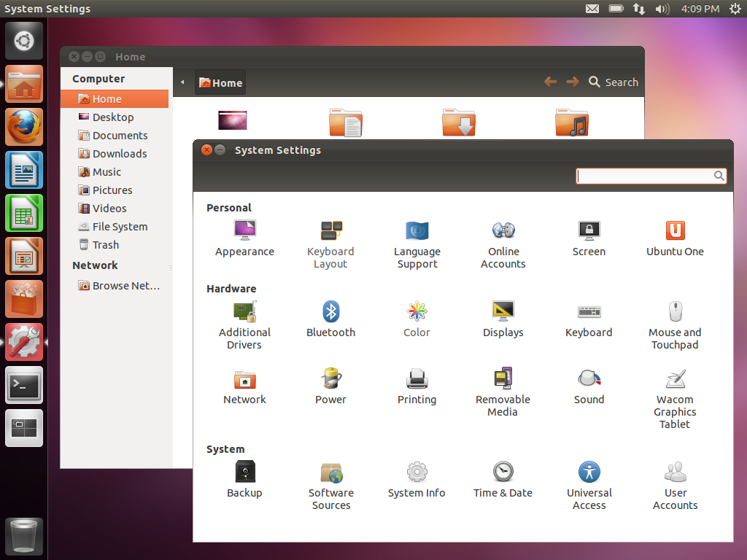Select Pictures in file manager sidebar
Screen dimensions: 747x560
pyautogui.click(x=115, y=190)
